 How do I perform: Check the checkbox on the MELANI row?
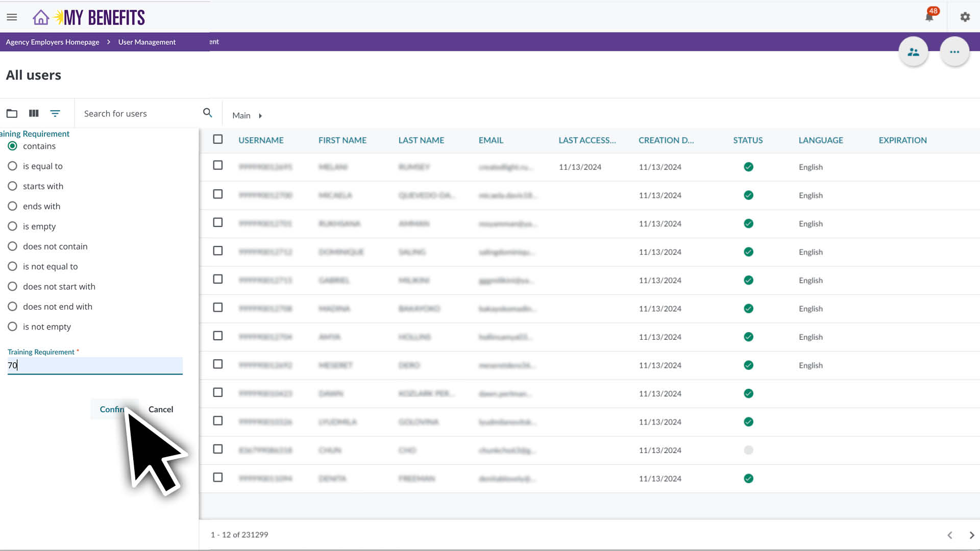pyautogui.click(x=218, y=165)
